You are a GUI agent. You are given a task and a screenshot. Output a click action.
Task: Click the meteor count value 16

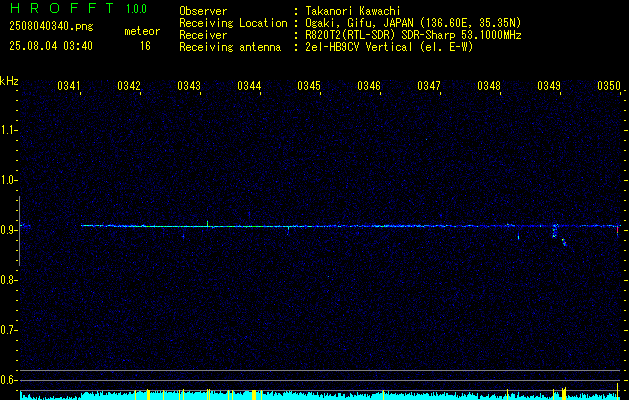[x=145, y=46]
